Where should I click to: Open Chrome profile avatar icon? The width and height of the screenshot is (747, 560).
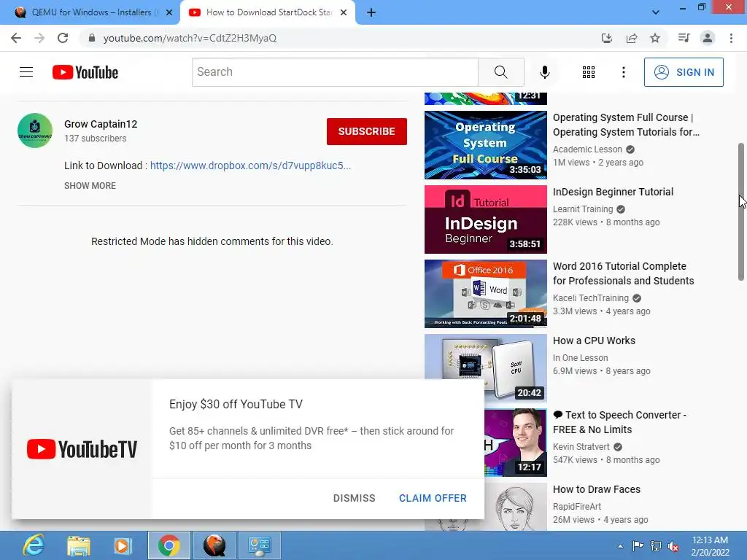(x=708, y=38)
